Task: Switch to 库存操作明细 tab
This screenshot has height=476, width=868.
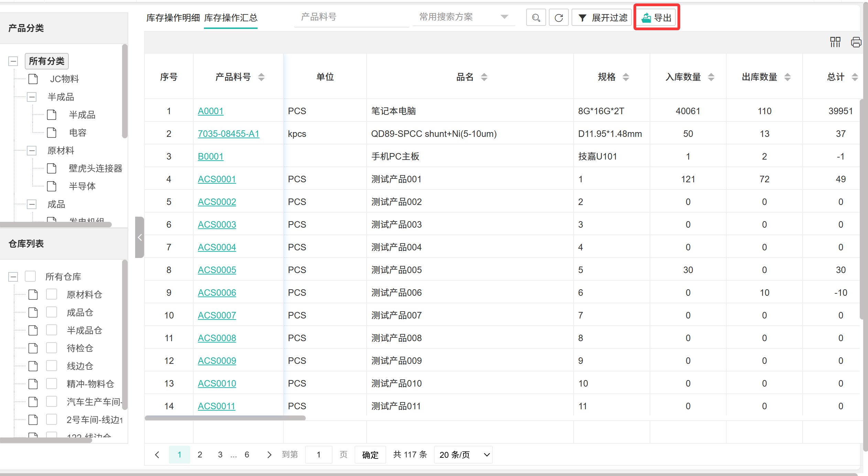Action: click(x=173, y=18)
